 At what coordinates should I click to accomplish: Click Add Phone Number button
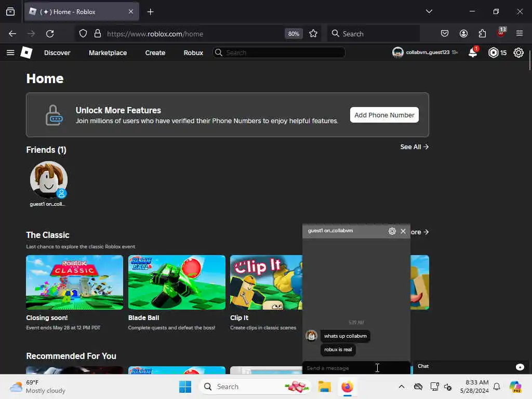(384, 115)
